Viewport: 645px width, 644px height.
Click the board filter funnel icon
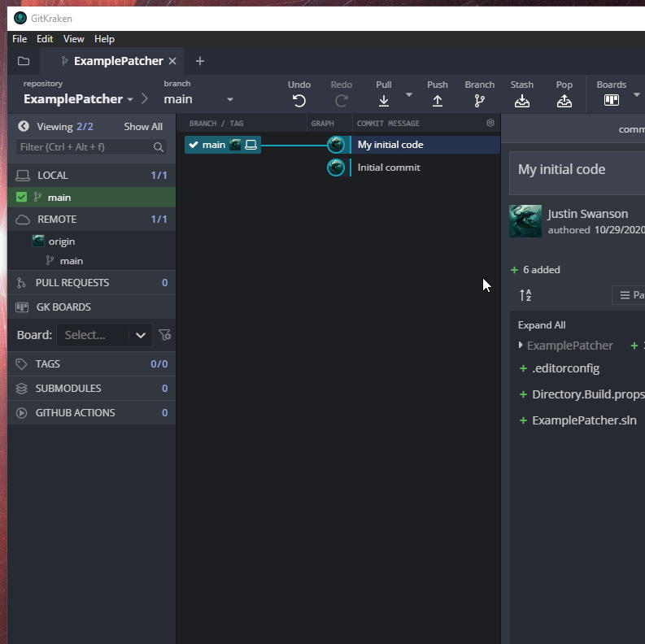pyautogui.click(x=164, y=335)
